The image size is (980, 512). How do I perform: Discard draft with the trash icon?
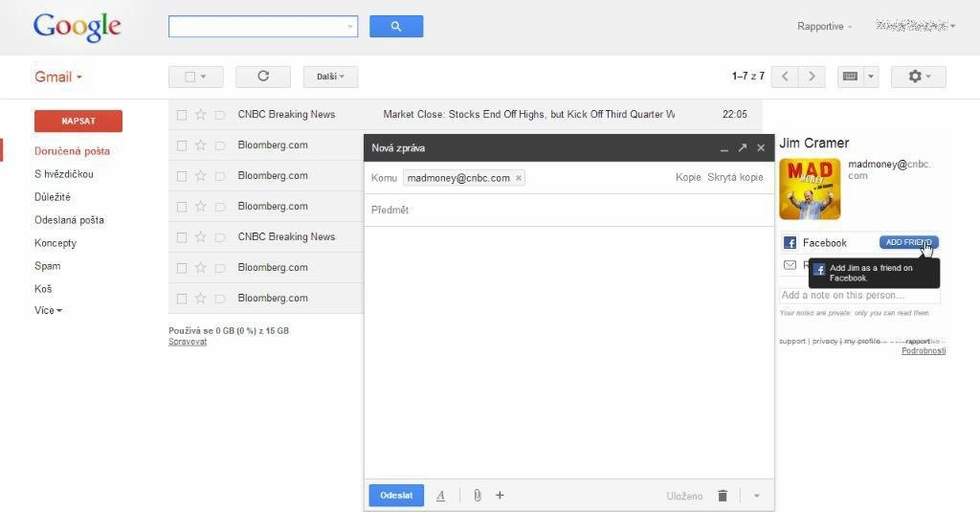pyautogui.click(x=723, y=496)
